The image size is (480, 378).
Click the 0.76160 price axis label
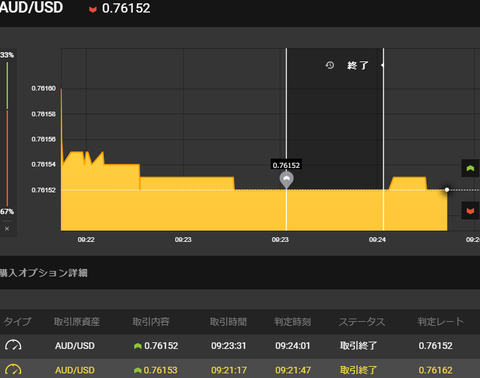pos(43,88)
